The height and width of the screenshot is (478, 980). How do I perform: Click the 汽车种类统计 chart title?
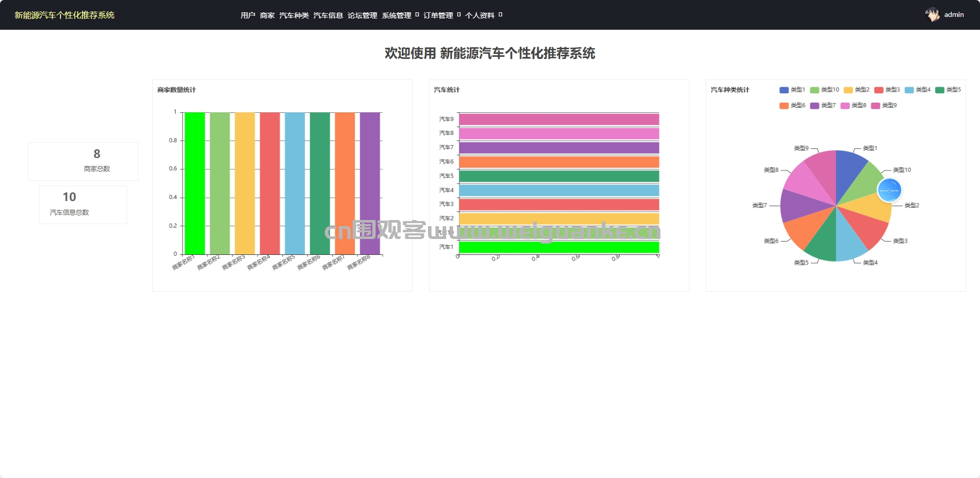click(730, 90)
